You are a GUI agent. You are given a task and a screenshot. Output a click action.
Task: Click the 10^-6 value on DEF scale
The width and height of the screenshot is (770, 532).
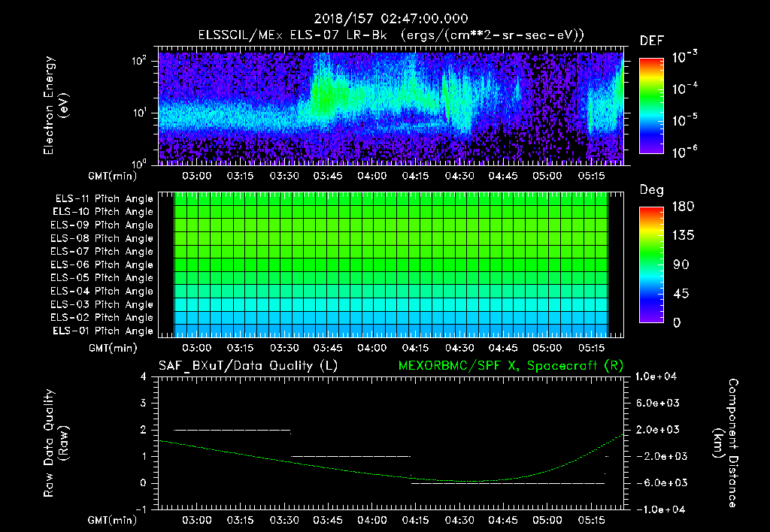coord(685,152)
